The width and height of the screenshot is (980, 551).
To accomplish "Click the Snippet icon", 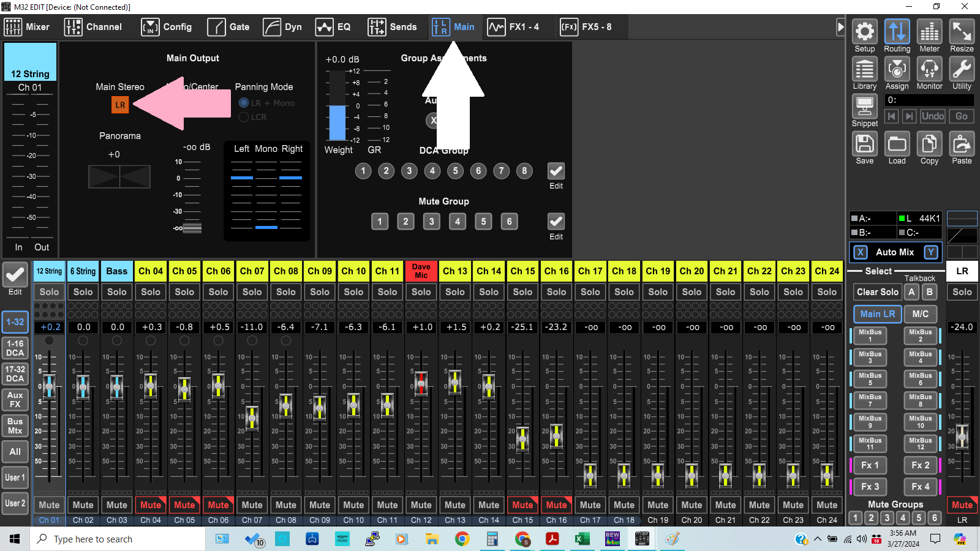I will [864, 107].
